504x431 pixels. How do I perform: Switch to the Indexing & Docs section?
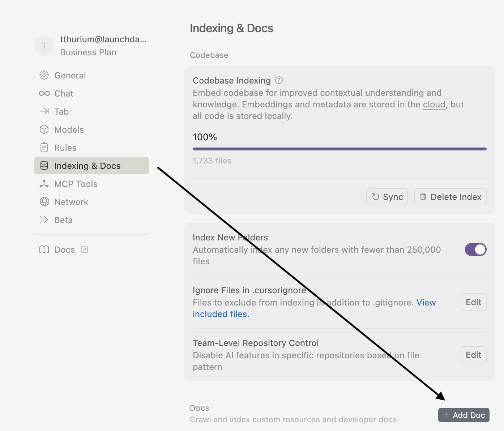(87, 166)
